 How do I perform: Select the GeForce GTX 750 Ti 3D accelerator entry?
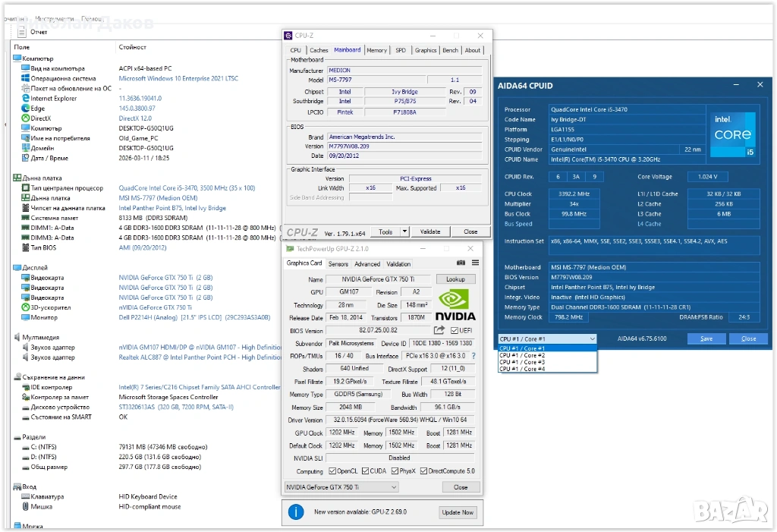coord(155,307)
